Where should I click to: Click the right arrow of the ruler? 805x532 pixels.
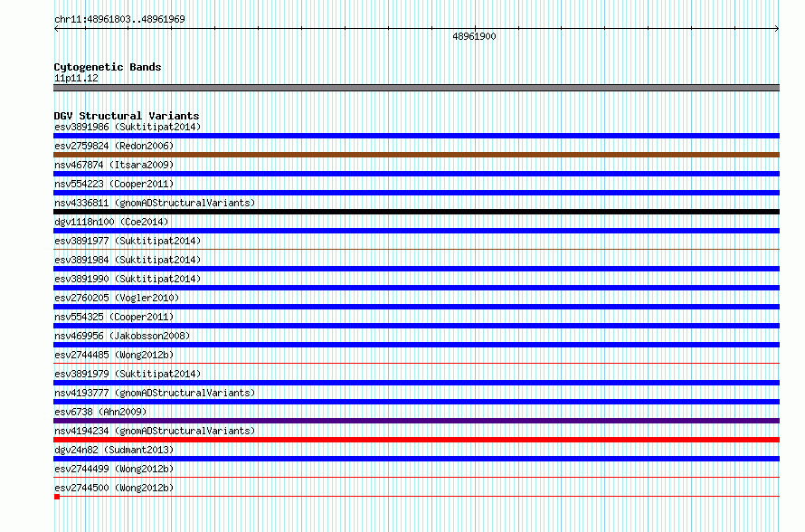pos(777,29)
